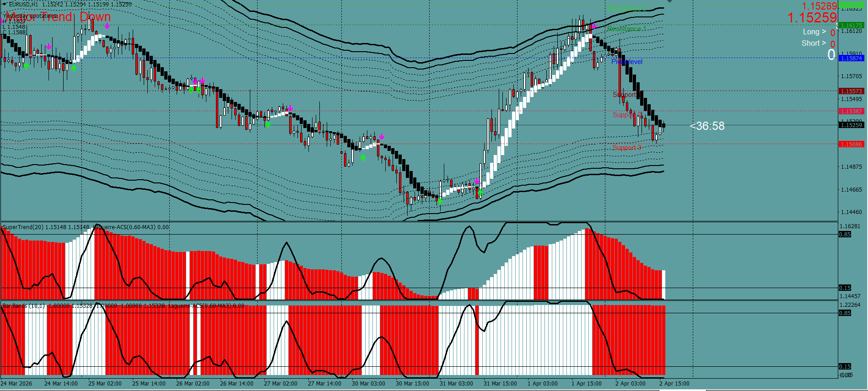Click the 1.14875 price scale value
The width and height of the screenshot is (868, 391).
click(x=852, y=167)
